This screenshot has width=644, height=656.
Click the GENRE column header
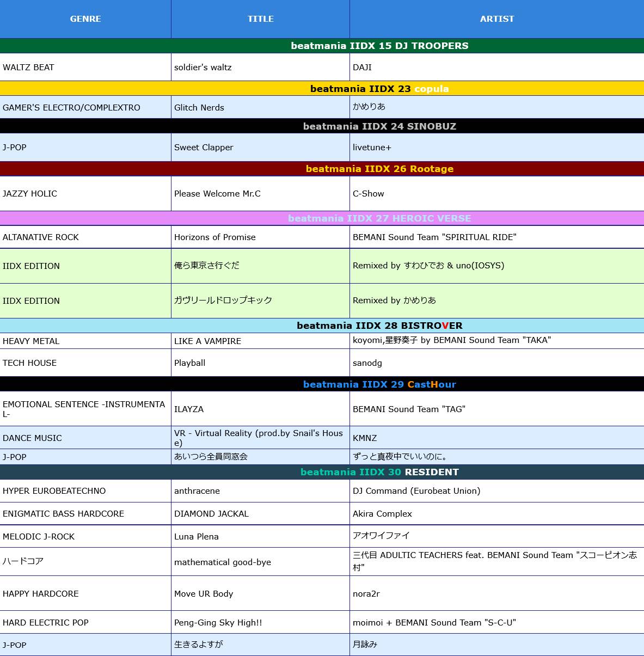[85, 19]
